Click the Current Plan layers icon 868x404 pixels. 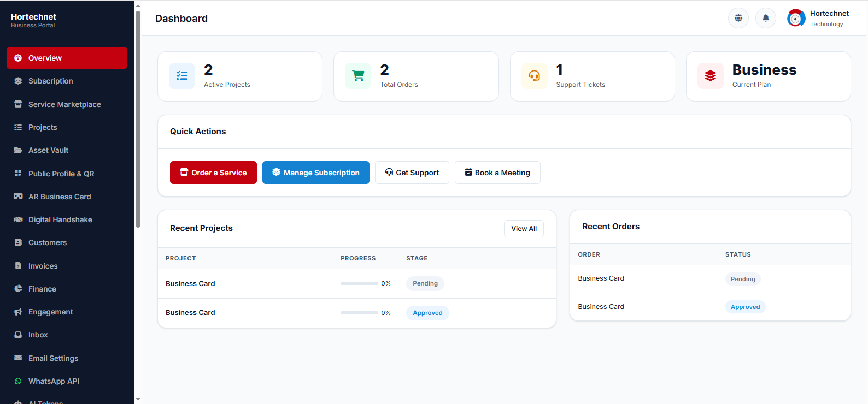(x=711, y=76)
